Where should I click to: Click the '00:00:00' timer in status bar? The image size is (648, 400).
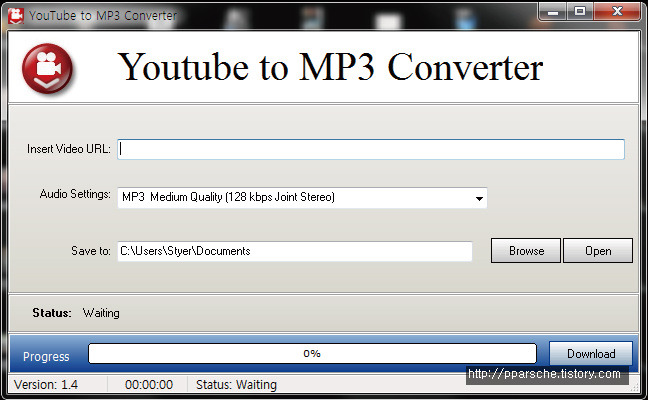pos(149,385)
